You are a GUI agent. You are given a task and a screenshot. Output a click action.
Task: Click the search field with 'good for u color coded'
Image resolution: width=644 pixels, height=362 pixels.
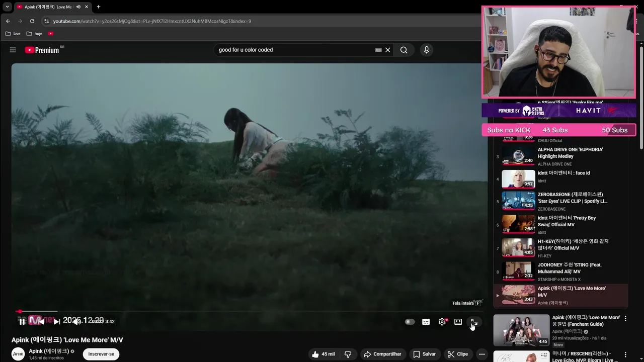[x=296, y=50]
